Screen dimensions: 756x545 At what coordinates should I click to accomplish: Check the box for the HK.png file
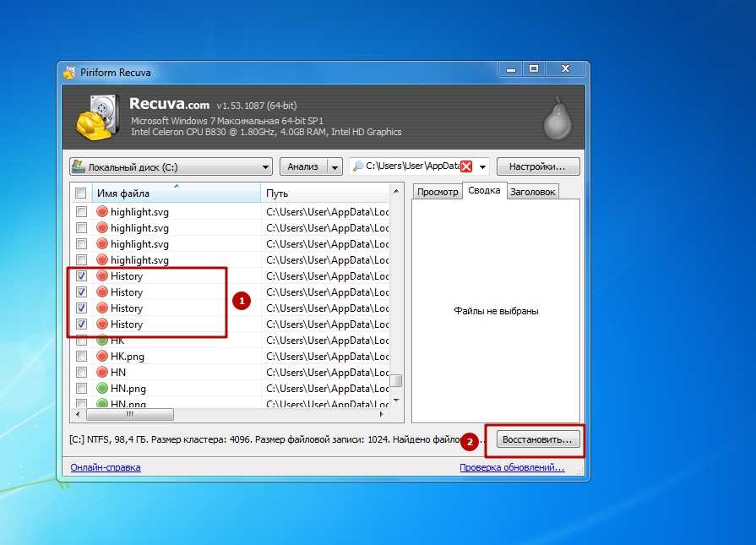(x=81, y=356)
